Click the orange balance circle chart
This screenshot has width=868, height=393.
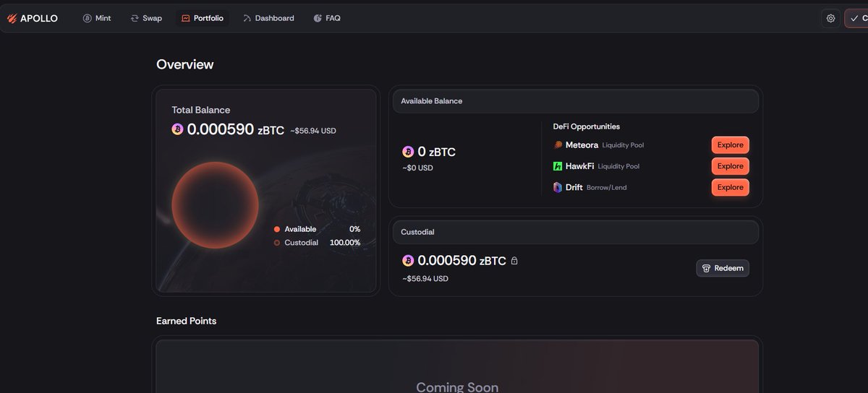coord(215,206)
